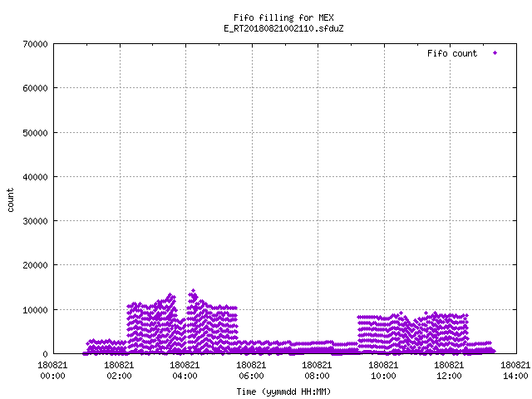Click the x-axis label 'Time (yymmdd HH:MM)'
532x399 pixels.
283,392
